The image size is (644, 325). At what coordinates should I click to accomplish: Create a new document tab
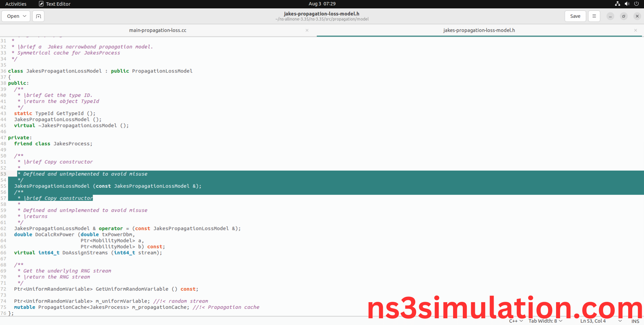[38, 16]
